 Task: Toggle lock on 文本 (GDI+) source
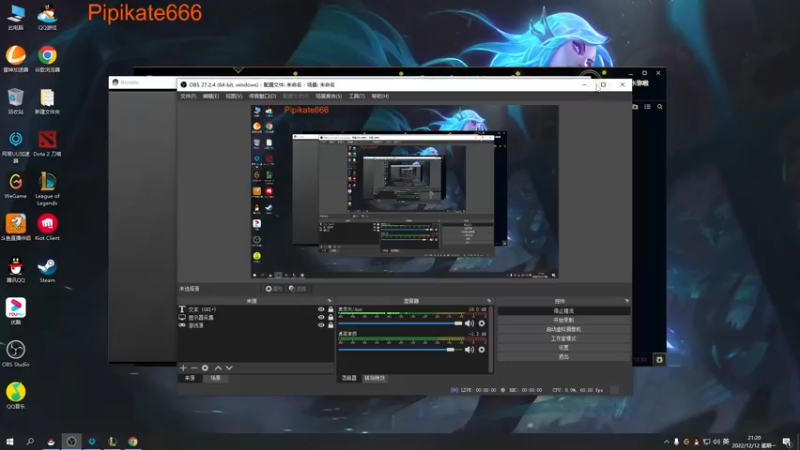pos(331,309)
